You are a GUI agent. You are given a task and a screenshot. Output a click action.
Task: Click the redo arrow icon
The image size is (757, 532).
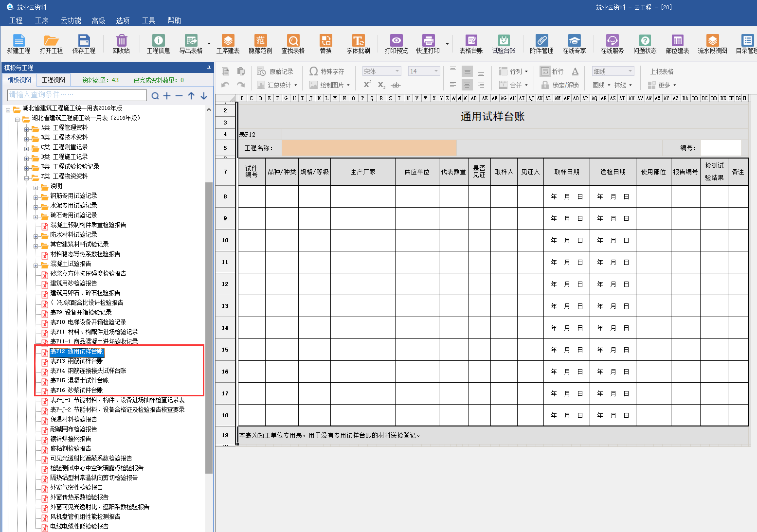tap(241, 85)
